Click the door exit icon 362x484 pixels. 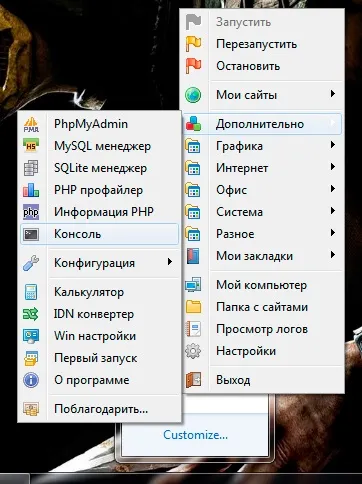(193, 380)
